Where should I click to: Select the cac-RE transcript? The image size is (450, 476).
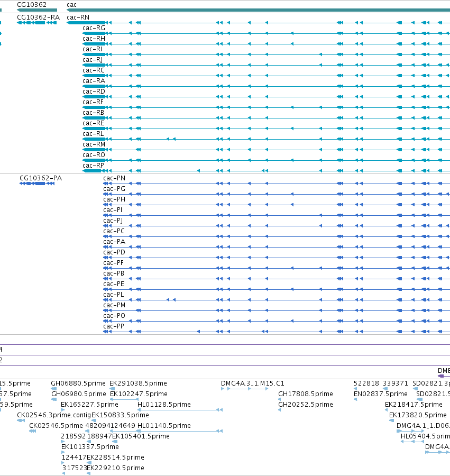coord(94,123)
